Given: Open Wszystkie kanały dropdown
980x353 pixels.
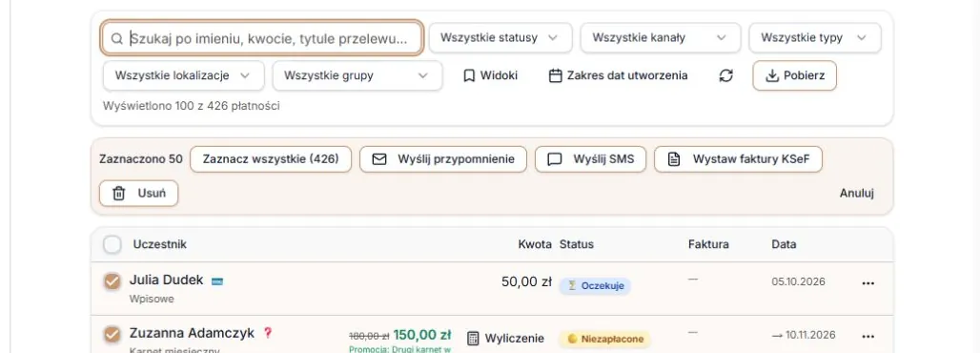Looking at the screenshot, I should click(660, 37).
